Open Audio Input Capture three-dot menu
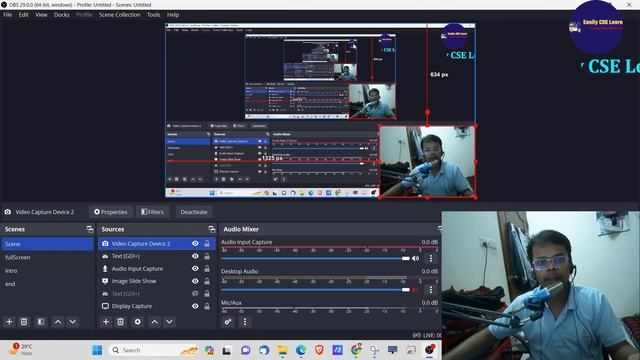The width and height of the screenshot is (640, 360). click(x=431, y=258)
